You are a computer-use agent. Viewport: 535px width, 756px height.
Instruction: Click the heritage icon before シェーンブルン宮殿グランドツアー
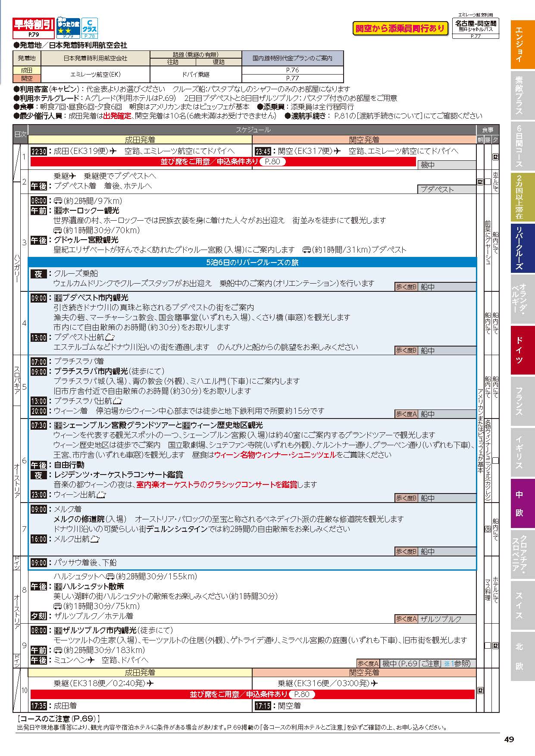pos(58,425)
